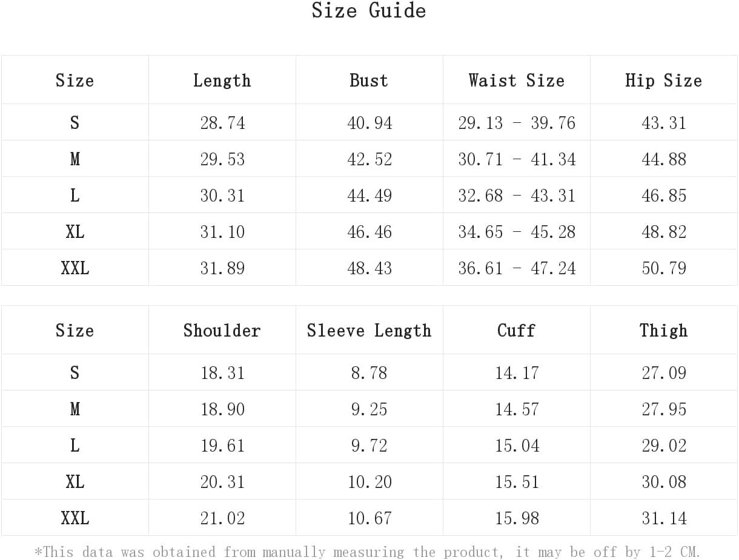The height and width of the screenshot is (560, 739).
Task: Click shoulder value 18.31
Action: pos(222,373)
